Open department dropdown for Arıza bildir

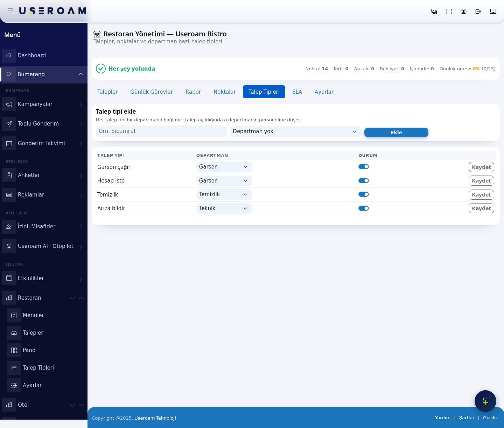coord(224,208)
